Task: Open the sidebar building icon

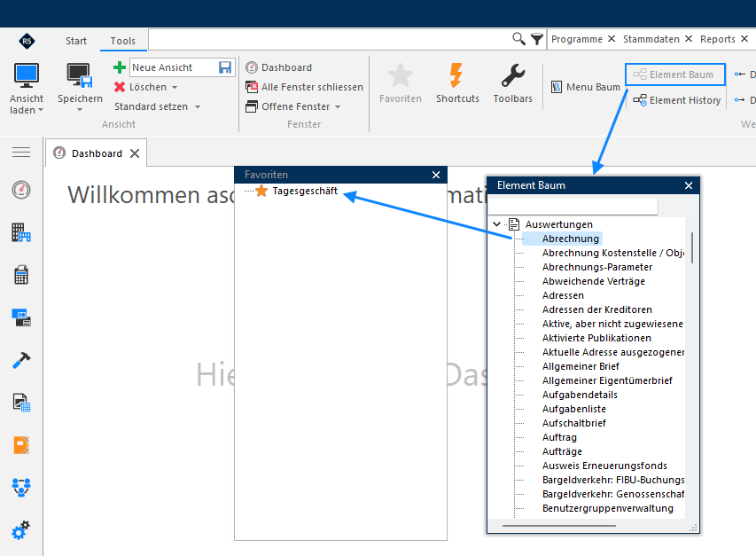Action: coord(21,232)
